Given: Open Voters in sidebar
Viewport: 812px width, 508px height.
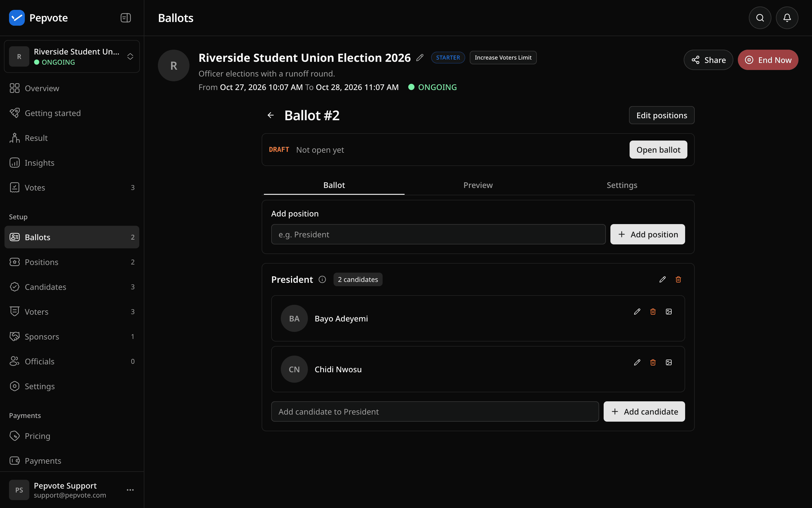Looking at the screenshot, I should [72, 312].
